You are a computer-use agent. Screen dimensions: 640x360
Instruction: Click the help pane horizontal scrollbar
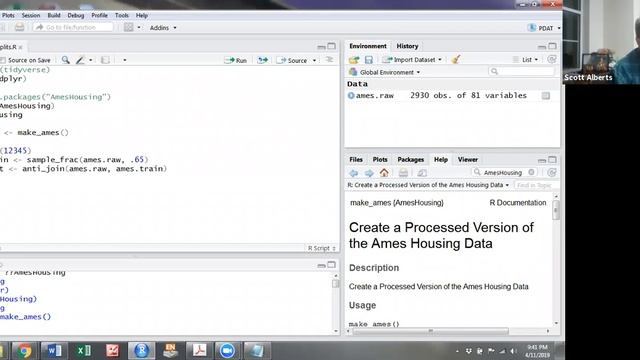430,331
